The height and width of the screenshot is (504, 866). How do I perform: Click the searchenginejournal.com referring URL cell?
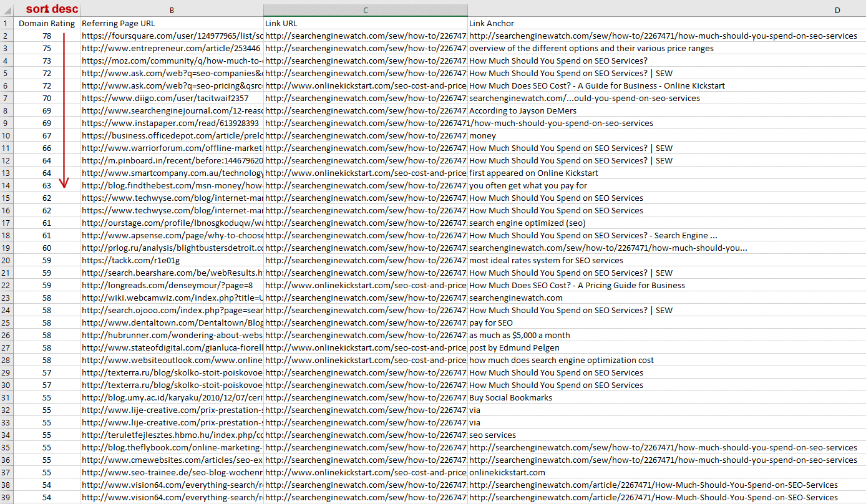(172, 110)
